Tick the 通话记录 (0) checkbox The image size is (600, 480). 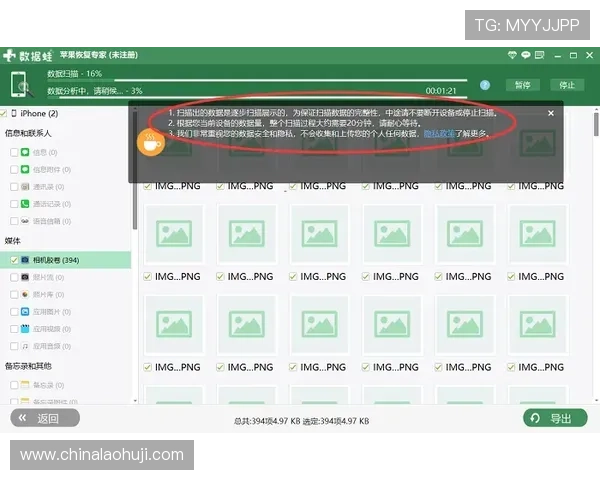tap(14, 204)
